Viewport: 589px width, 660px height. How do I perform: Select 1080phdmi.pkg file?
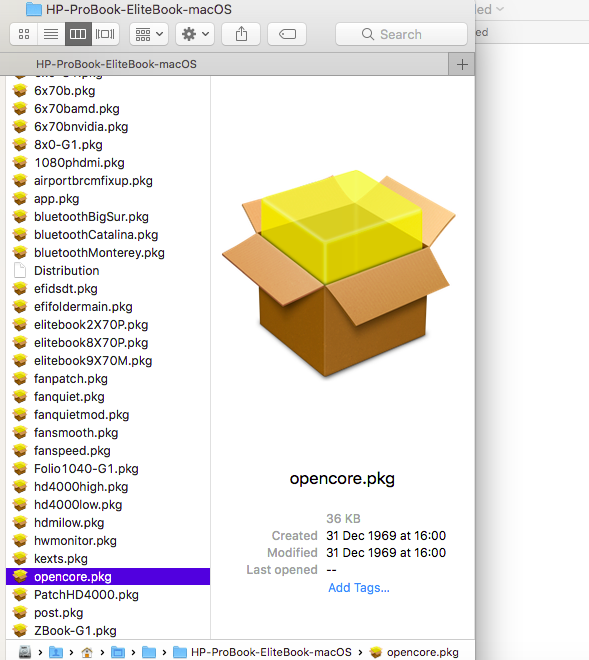108,163
